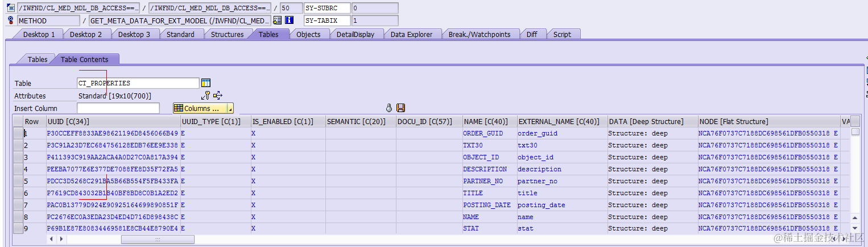Click the UUID_TYPE [C(1)] column header
Viewport: 868px width, 247px height.
pyautogui.click(x=215, y=121)
